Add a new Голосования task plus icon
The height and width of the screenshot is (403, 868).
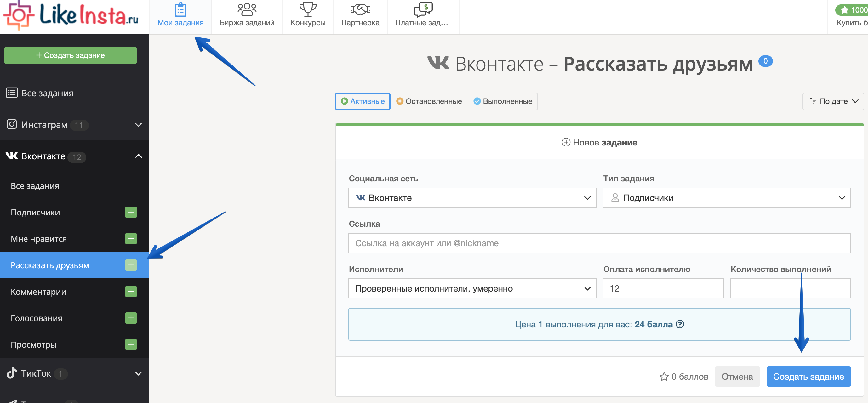pos(131,318)
